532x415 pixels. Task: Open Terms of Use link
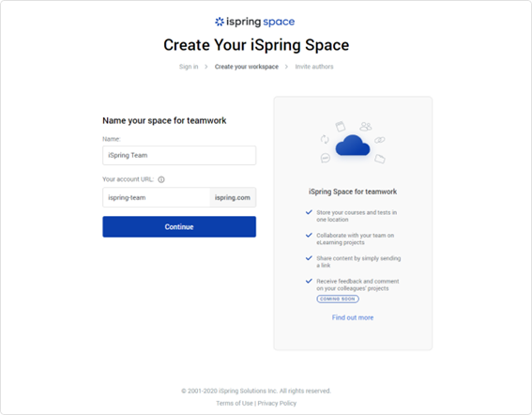coord(235,403)
